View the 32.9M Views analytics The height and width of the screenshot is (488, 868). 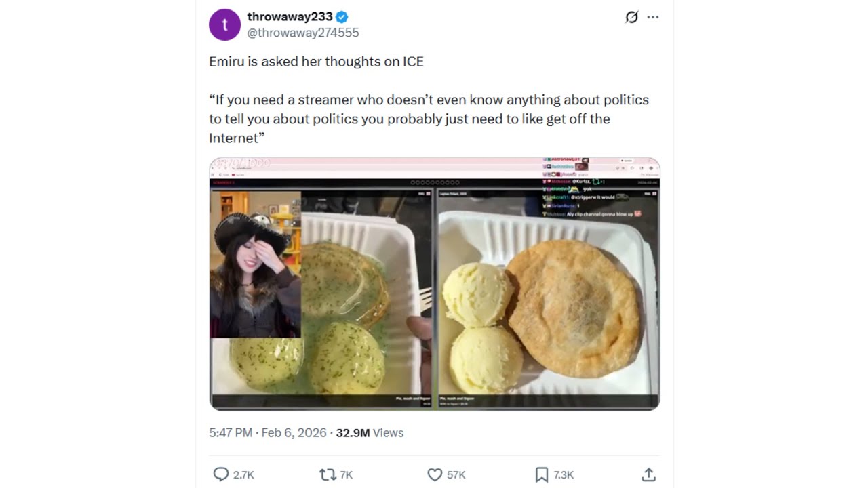[370, 432]
